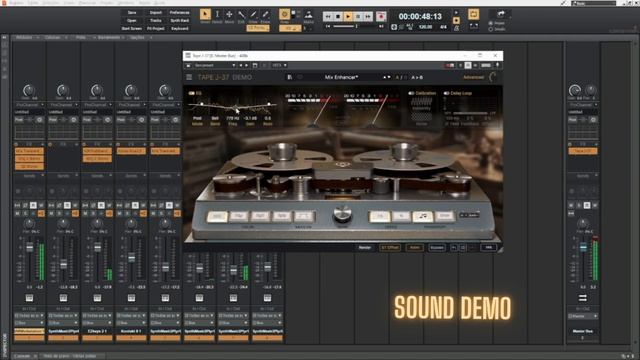Rewind the transport
Image resolution: width=640 pixels, height=360 pixels.
coord(328,16)
